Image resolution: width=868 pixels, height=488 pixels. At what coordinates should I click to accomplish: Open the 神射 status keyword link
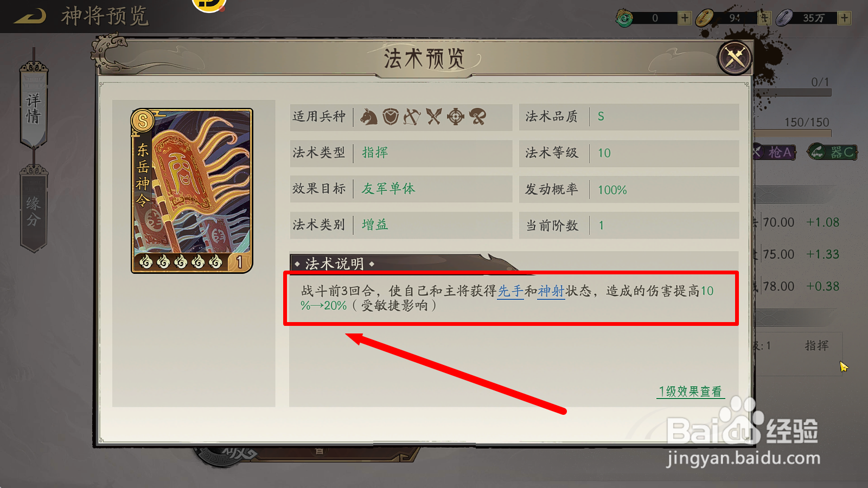coord(551,291)
